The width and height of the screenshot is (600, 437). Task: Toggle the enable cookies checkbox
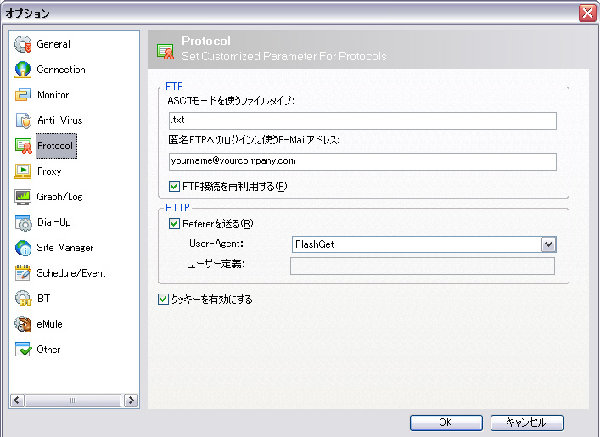click(164, 299)
